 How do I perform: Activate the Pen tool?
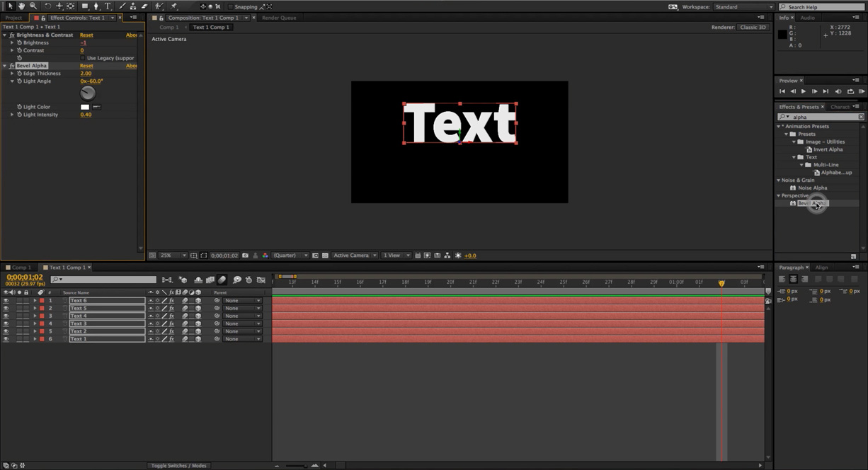point(96,6)
